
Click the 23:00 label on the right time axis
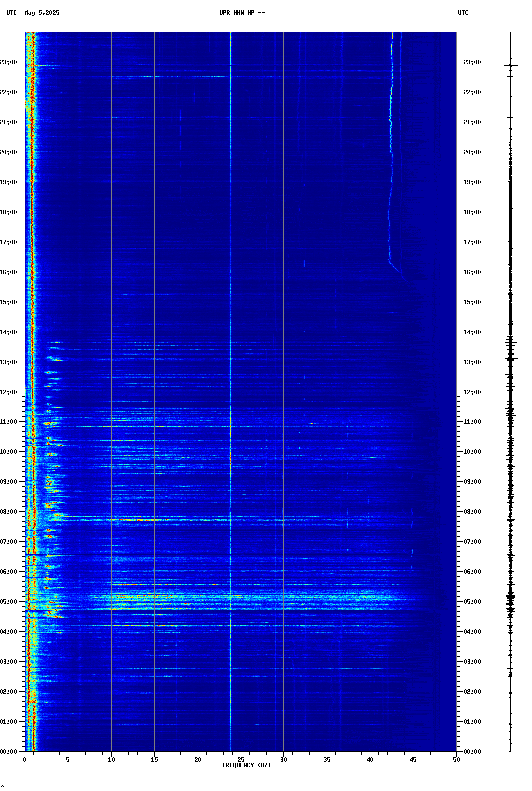(472, 62)
